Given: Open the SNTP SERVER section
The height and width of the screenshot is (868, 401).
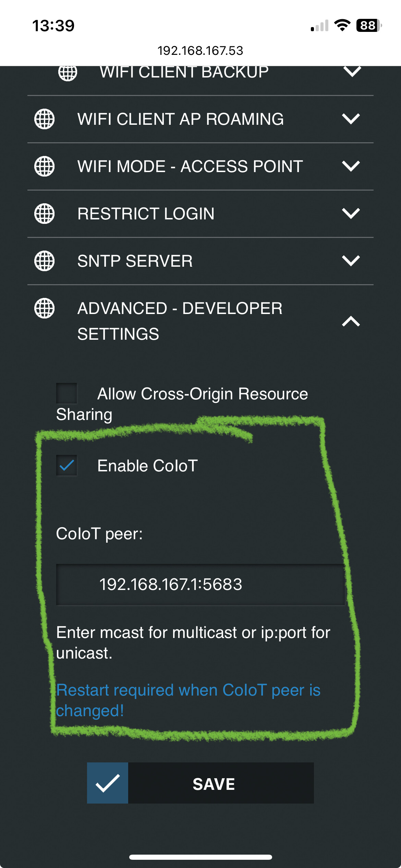Looking at the screenshot, I should (x=200, y=261).
